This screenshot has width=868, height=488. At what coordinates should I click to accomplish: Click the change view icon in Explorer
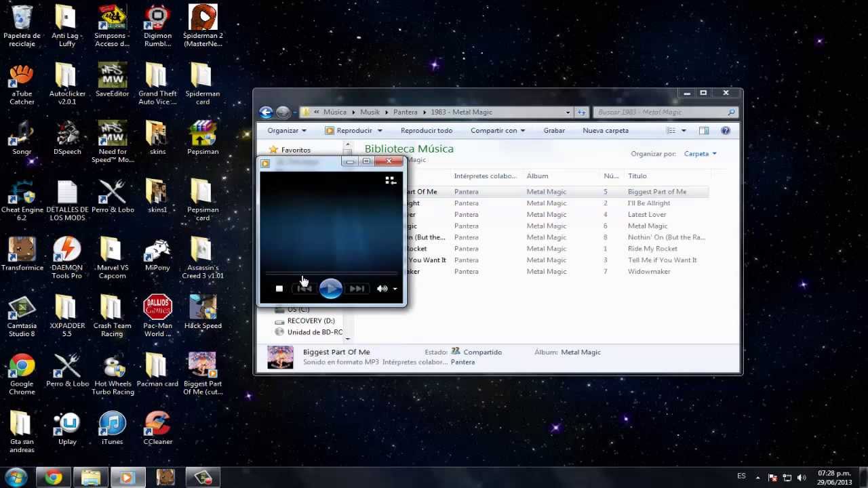tap(671, 131)
